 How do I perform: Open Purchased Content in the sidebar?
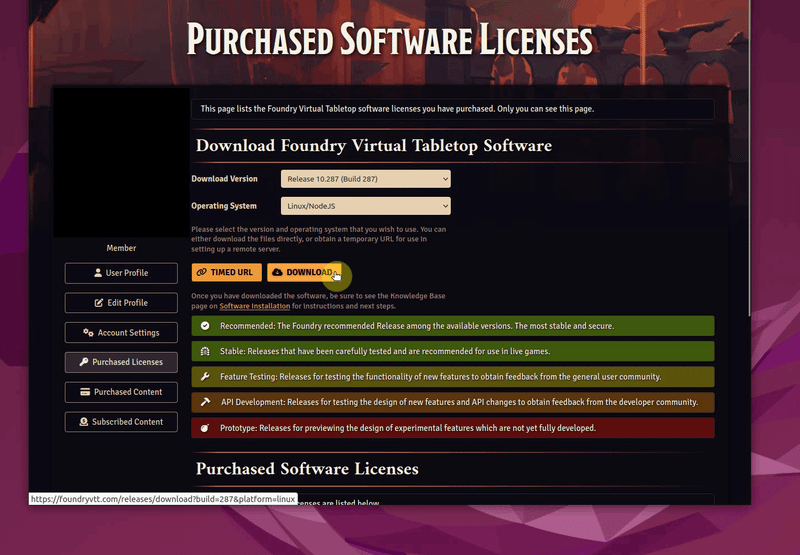coord(121,392)
